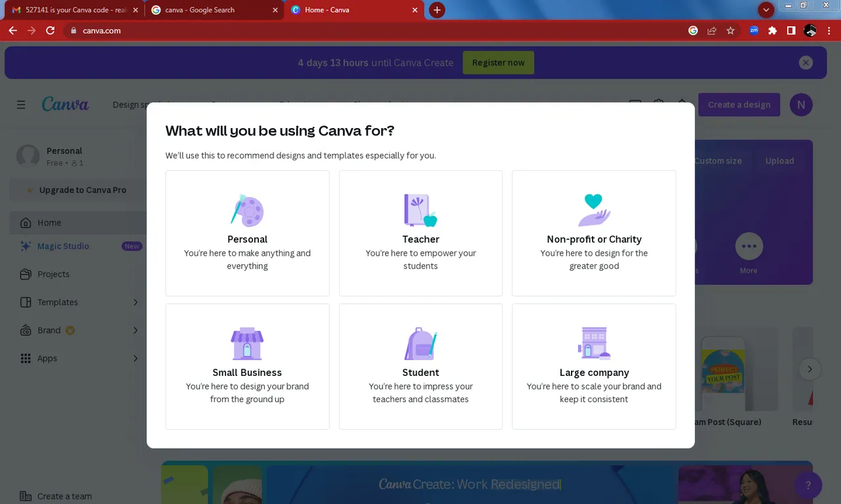This screenshot has height=504, width=841.
Task: Open Magic Studio in sidebar
Action: pos(78,246)
